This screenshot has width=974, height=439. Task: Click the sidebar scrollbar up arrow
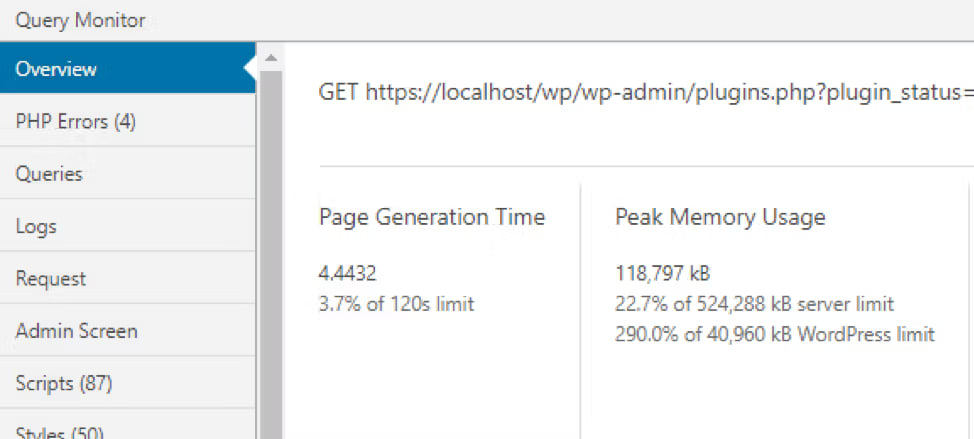[270, 58]
